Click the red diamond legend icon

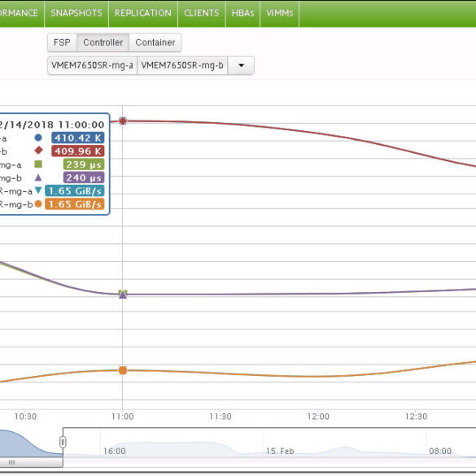tap(38, 151)
